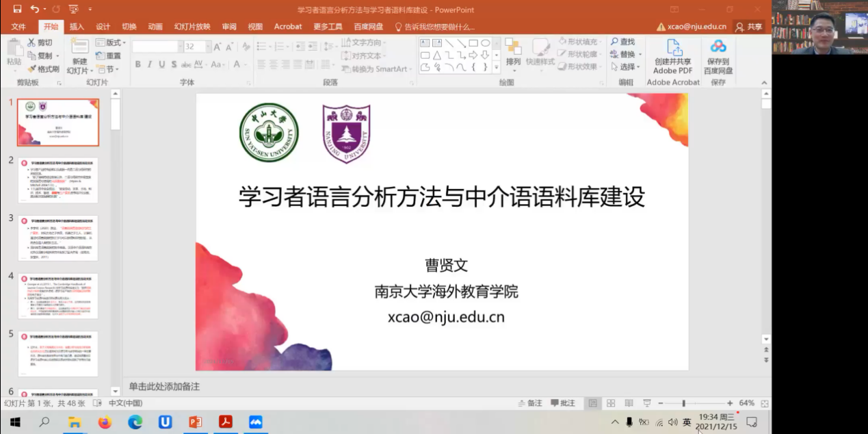Open the Adobe Acrobat taskbar icon
The height and width of the screenshot is (434, 868).
pyautogui.click(x=226, y=422)
